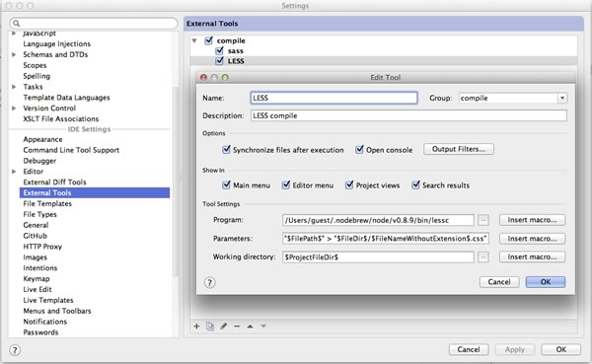Screen dimensions: 592x364
Task: Edit selected tool with pencil icon
Action: pyautogui.click(x=224, y=327)
